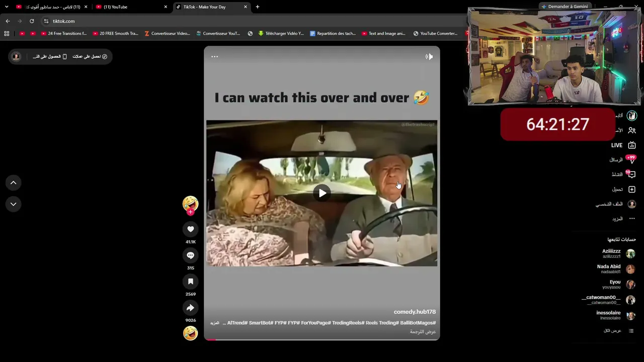View site information icon in address bar
644x362 pixels.
pos(46,21)
